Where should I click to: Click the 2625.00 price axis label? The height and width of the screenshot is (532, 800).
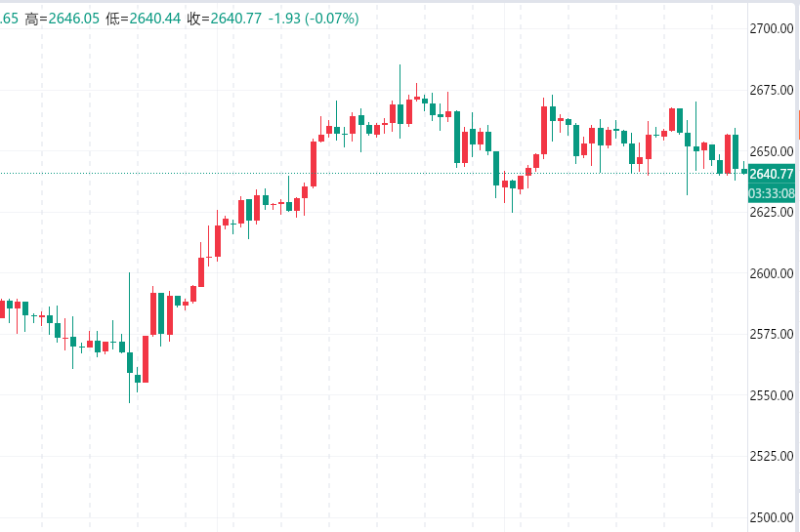(x=772, y=212)
